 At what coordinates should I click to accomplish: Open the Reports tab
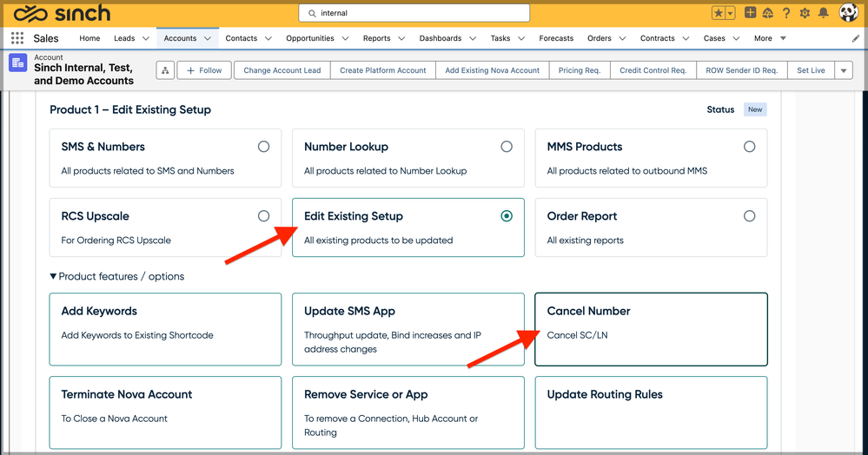point(376,38)
